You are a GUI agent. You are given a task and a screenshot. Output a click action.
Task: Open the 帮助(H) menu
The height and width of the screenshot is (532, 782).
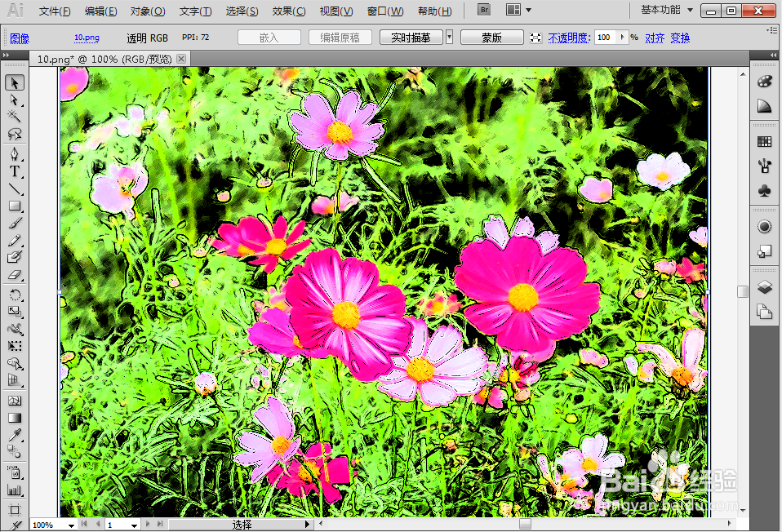[434, 11]
